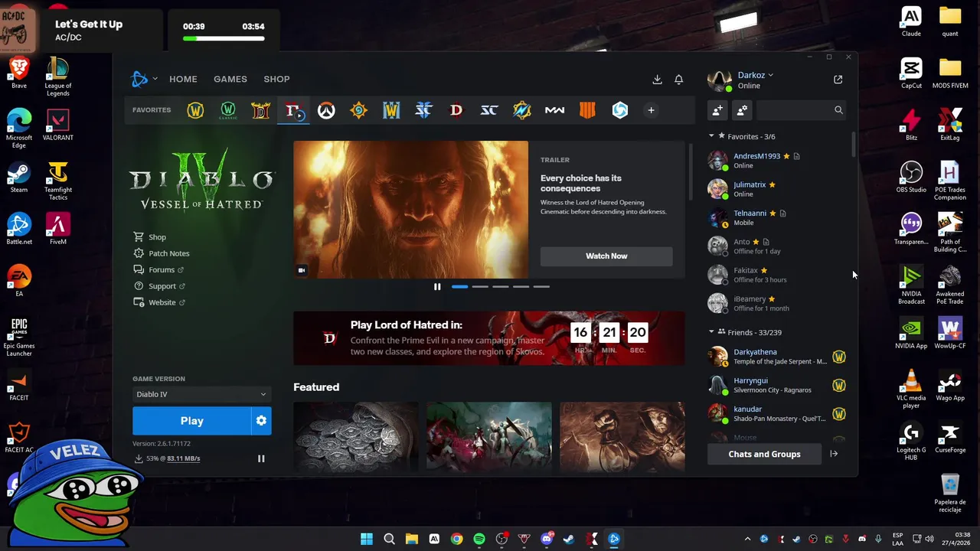The image size is (980, 551).
Task: Open World of Warcraft from favorites
Action: pyautogui.click(x=195, y=110)
